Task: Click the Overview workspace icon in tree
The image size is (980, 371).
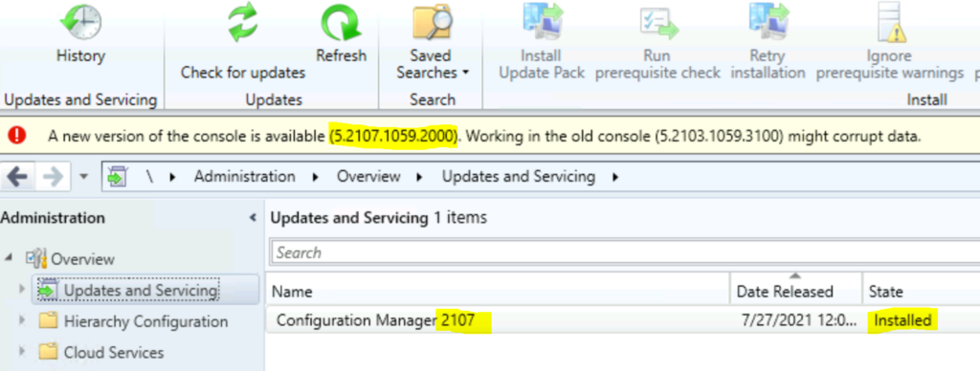Action: 36,258
